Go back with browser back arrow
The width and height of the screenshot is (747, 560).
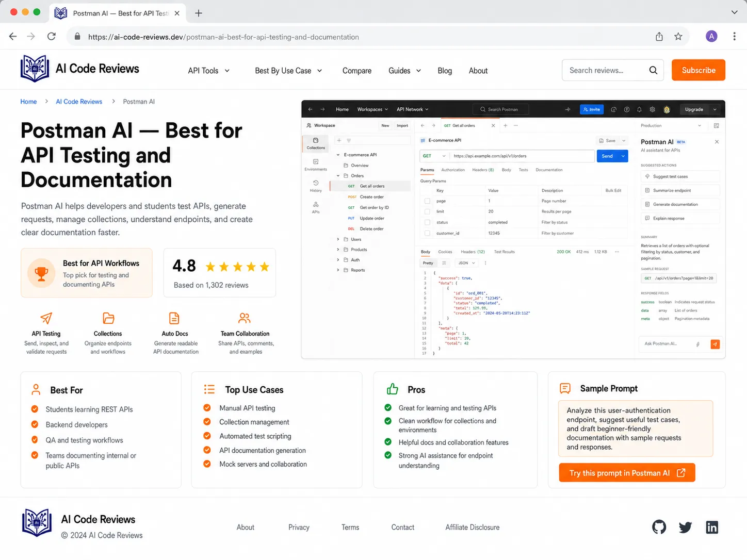[13, 37]
